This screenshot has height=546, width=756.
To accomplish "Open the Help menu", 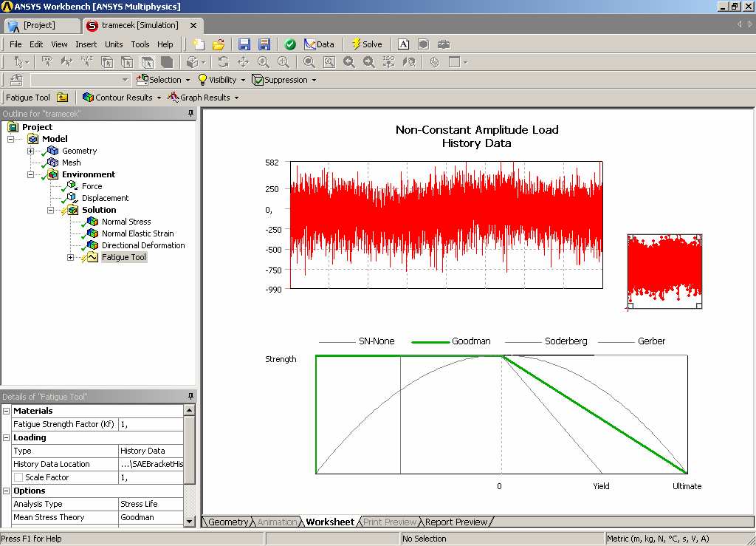I will coord(165,44).
